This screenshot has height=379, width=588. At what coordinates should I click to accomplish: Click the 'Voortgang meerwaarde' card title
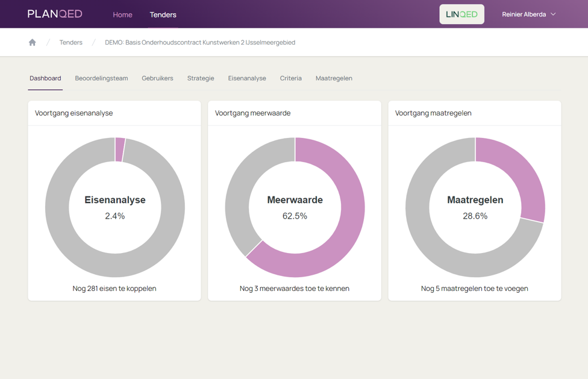coord(253,113)
